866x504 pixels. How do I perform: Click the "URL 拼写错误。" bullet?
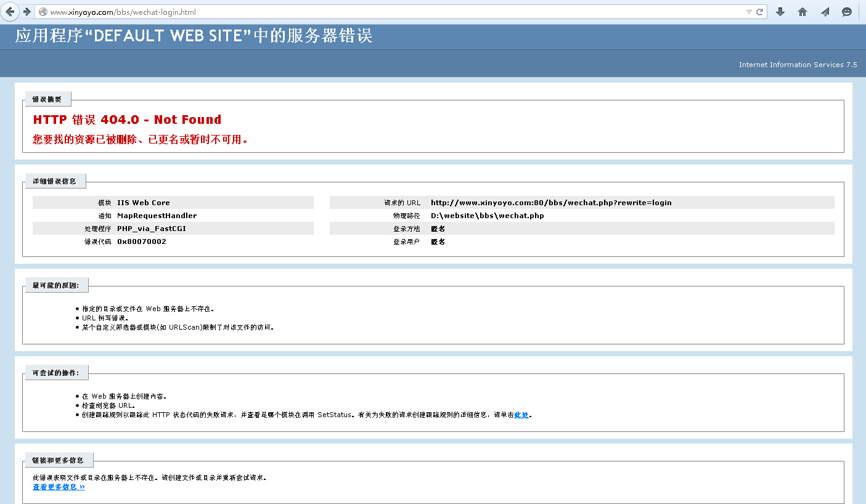[105, 318]
